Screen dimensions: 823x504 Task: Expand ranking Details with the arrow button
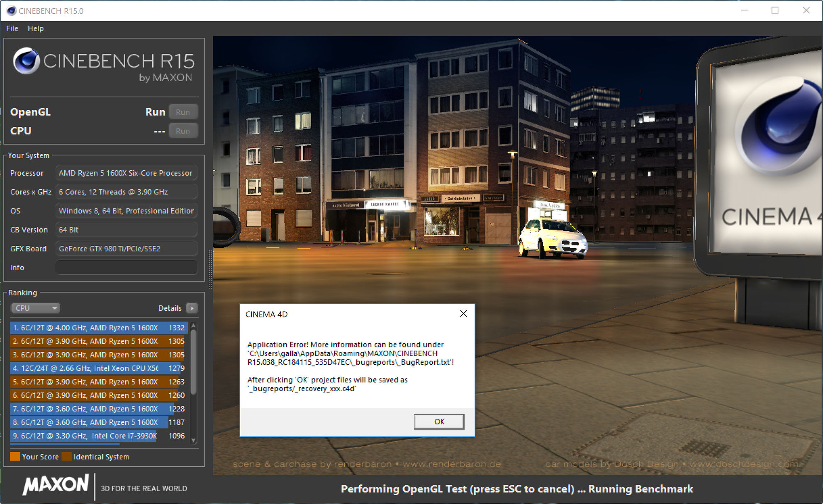(x=192, y=308)
